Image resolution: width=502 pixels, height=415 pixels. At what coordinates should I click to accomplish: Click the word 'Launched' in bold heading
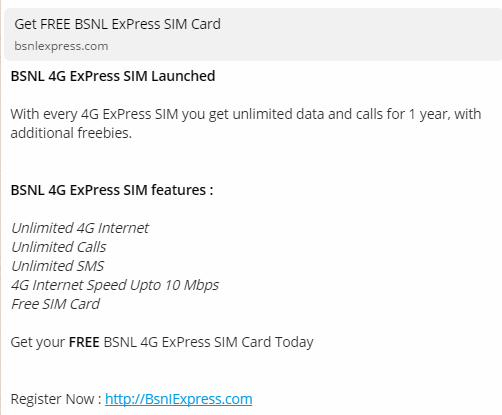[183, 76]
